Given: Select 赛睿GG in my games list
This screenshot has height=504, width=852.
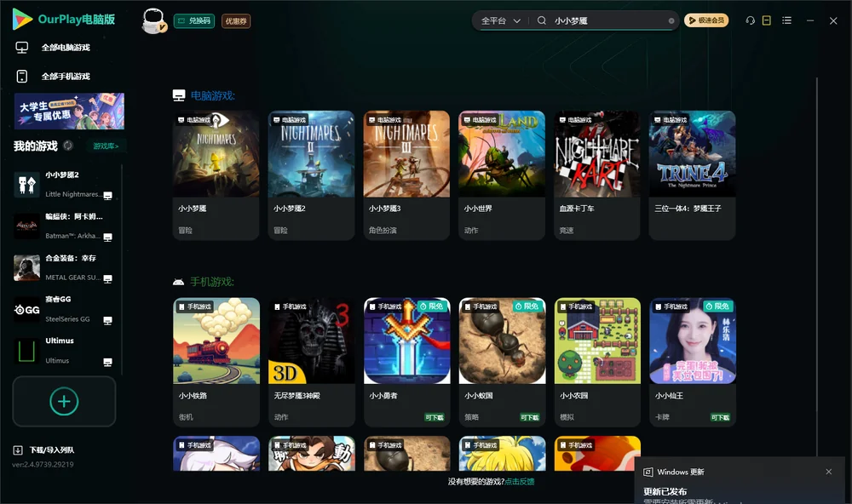Looking at the screenshot, I should point(64,309).
